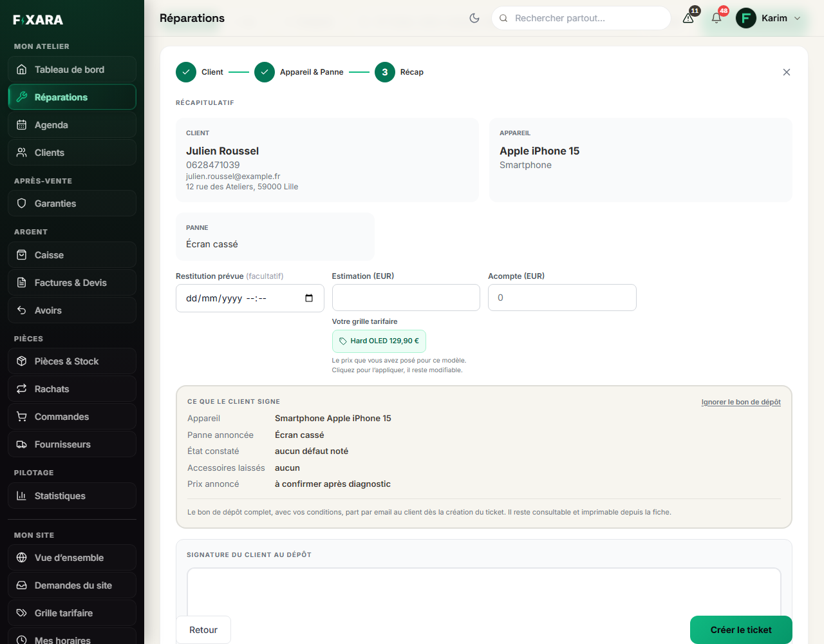
Task: Click Ignorer le bon de dépôt link
Action: pyautogui.click(x=741, y=402)
